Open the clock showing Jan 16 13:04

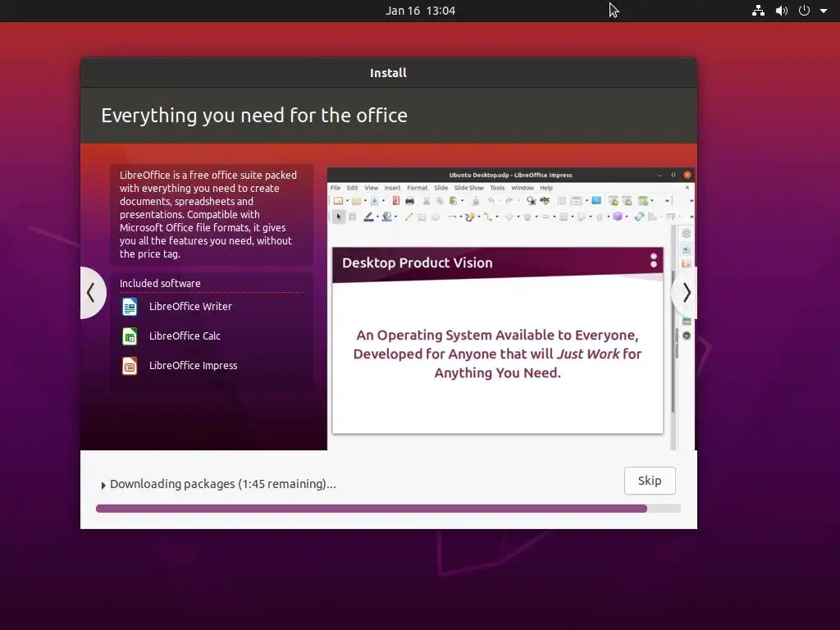(x=421, y=11)
